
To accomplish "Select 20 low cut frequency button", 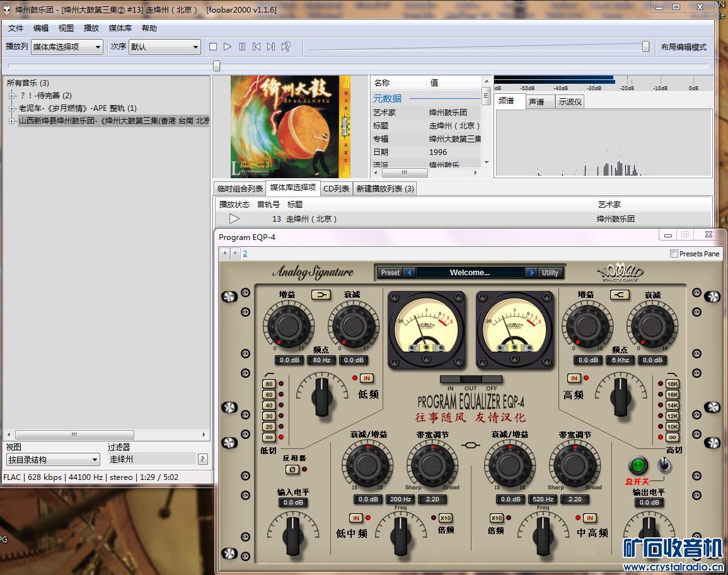I will 269,426.
